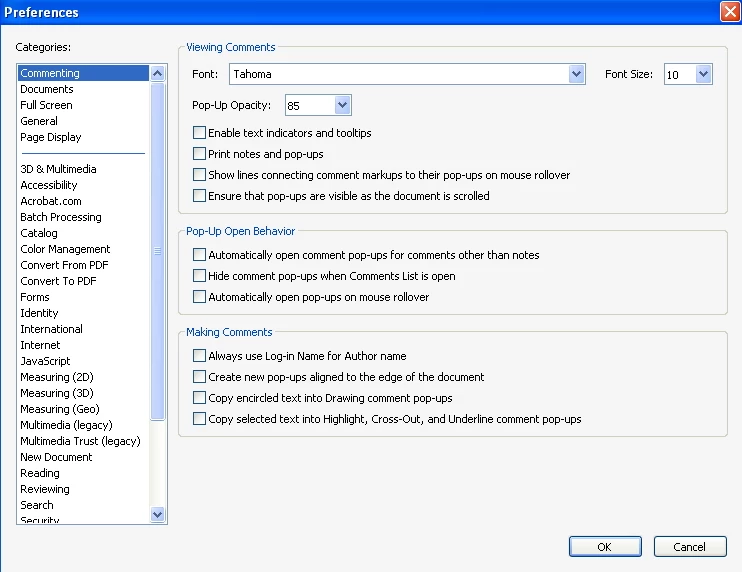Enable Automatically open pop-ups on mouse rollover
Image resolution: width=742 pixels, height=572 pixels.
pos(199,297)
